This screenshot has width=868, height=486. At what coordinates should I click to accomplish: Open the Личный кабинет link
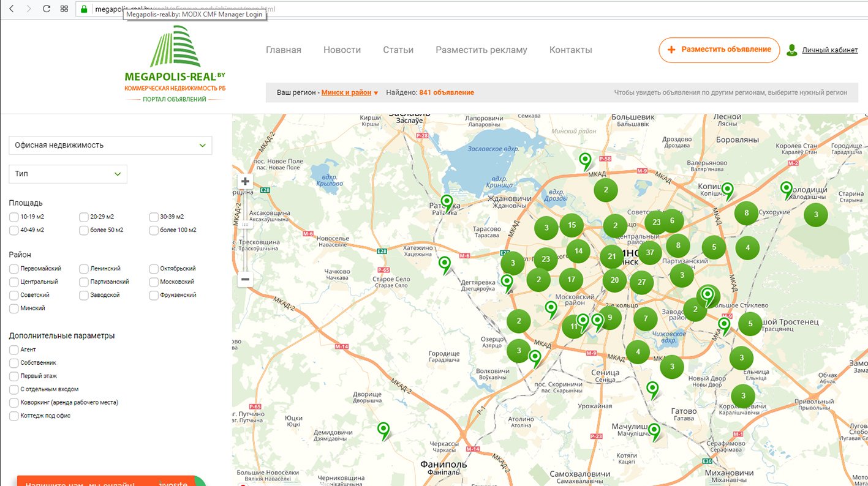[829, 50]
